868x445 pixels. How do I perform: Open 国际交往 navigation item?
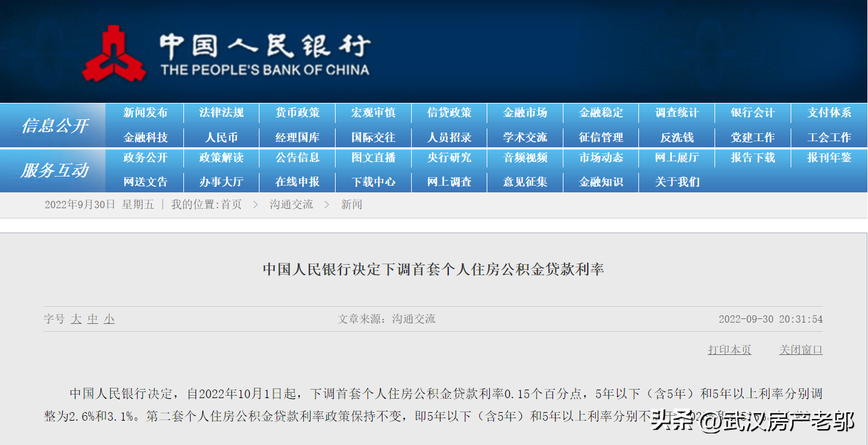373,138
